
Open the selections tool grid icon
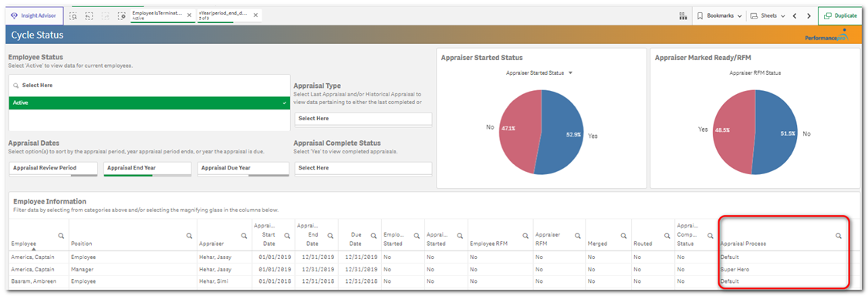(x=683, y=16)
